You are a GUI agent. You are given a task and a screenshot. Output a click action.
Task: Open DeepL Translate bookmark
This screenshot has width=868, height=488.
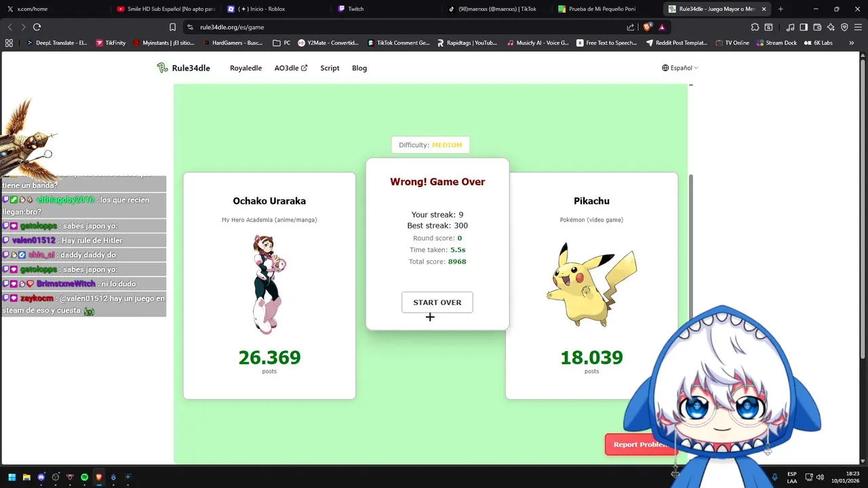(56, 43)
